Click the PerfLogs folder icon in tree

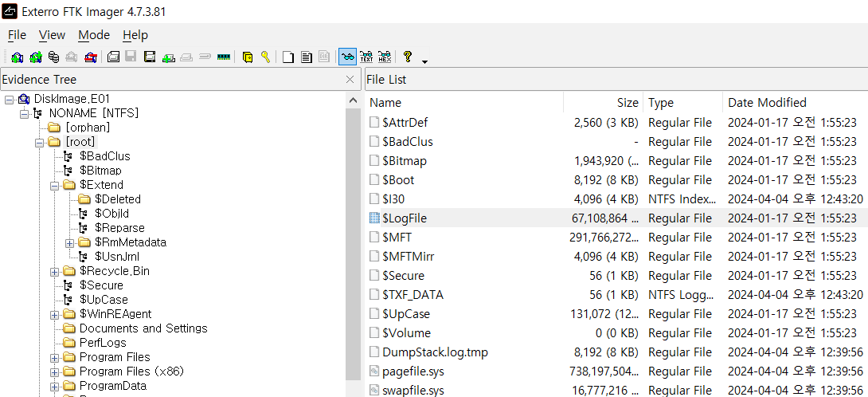tap(69, 343)
